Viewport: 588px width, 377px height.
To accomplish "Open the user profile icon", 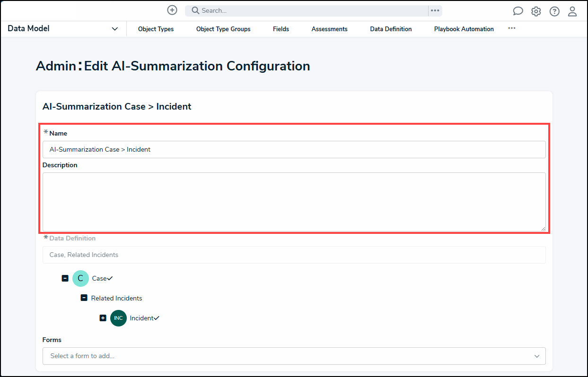I will [572, 11].
